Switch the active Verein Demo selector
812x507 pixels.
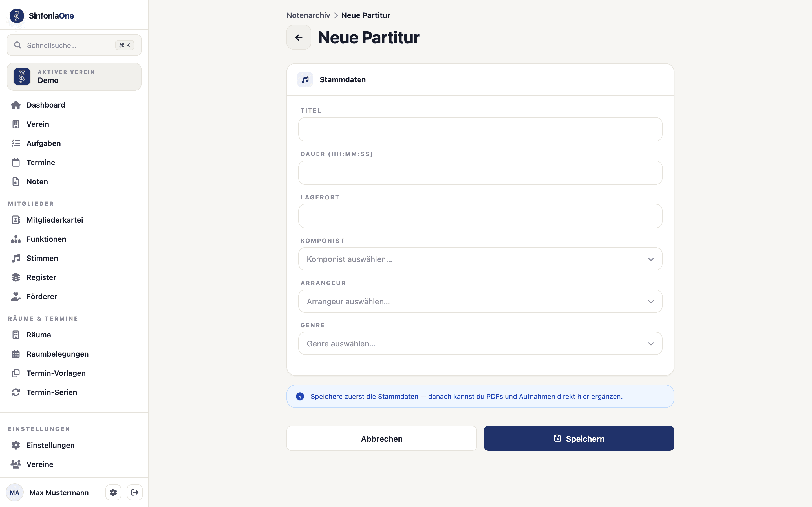pos(74,76)
